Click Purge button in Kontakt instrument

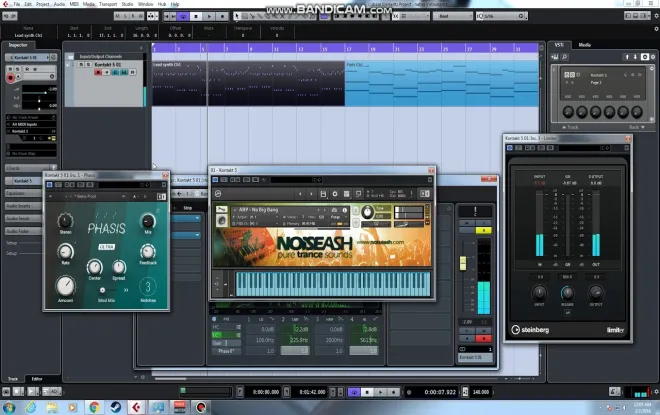pyautogui.click(x=335, y=217)
